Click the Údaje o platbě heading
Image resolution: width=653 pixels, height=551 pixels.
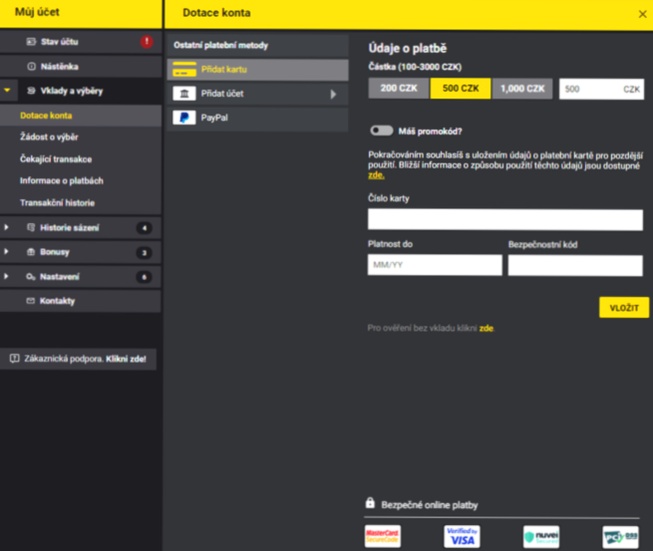pyautogui.click(x=407, y=48)
